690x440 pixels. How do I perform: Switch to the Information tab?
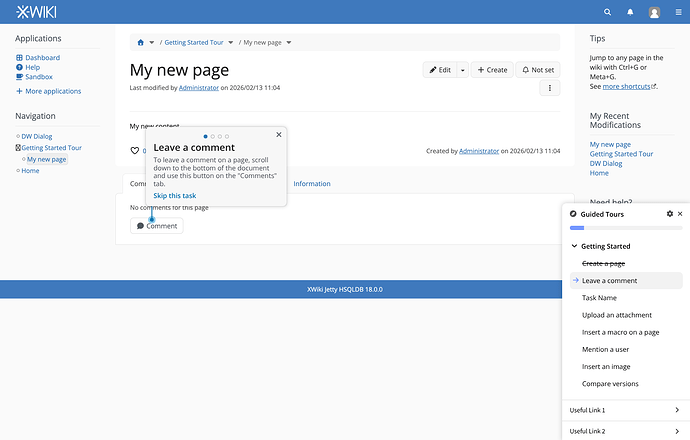tap(312, 183)
